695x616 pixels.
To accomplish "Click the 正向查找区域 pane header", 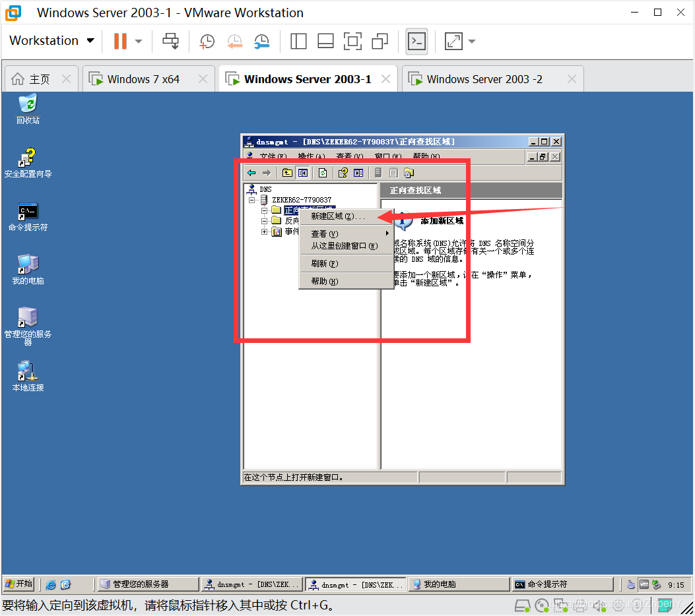I will 471,191.
